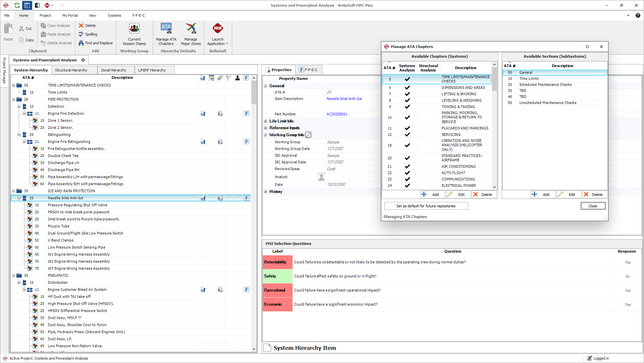Expand the History property group

pyautogui.click(x=265, y=192)
